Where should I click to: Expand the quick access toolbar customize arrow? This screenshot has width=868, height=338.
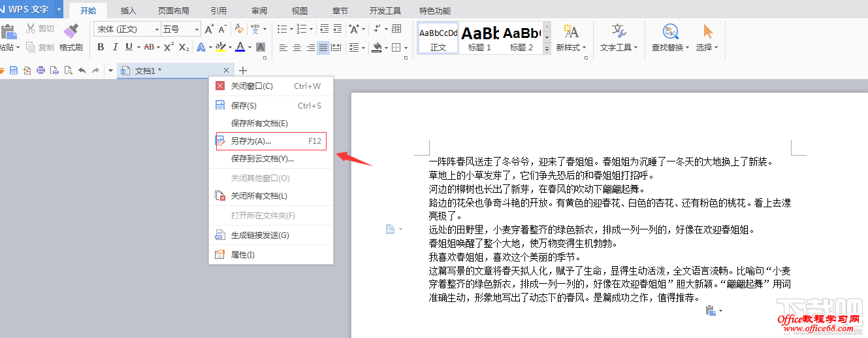tap(110, 71)
